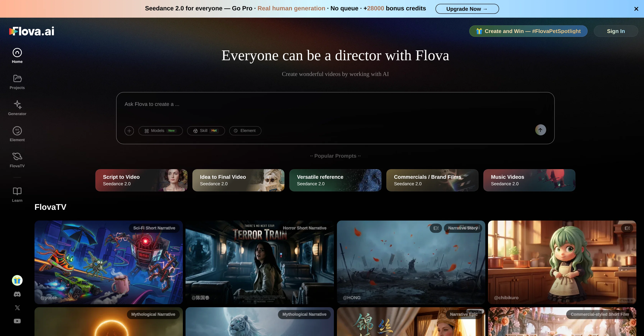Open the Sci-Fi Short Narrative video by @youte
Image resolution: width=644 pixels, height=336 pixels.
108,262
